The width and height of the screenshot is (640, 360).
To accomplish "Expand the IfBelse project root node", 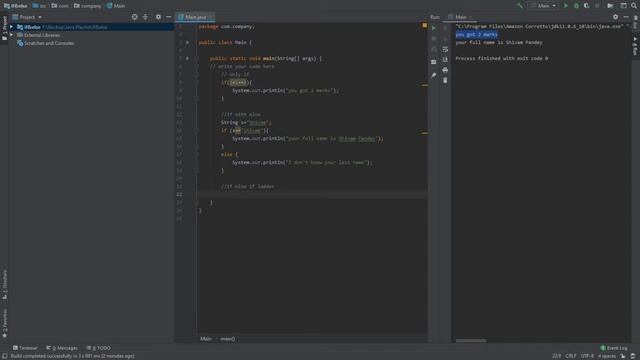I will click(11, 27).
